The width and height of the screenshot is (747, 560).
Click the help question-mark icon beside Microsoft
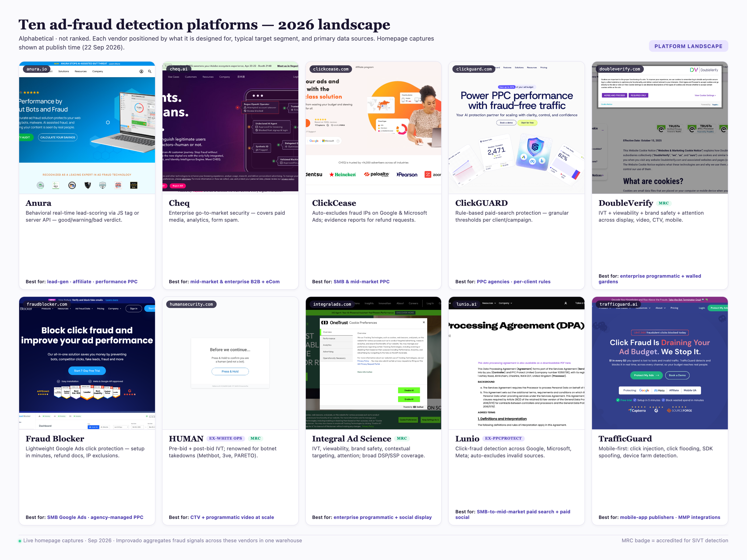coord(338,141)
